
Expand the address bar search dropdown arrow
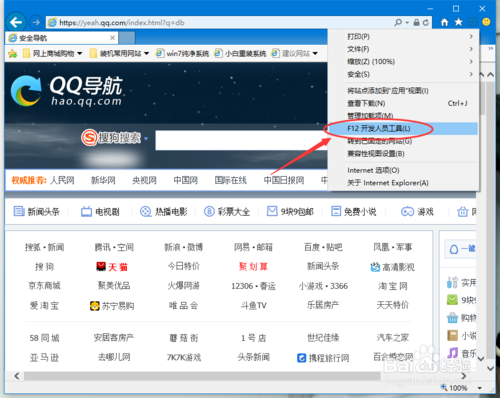pos(407,23)
